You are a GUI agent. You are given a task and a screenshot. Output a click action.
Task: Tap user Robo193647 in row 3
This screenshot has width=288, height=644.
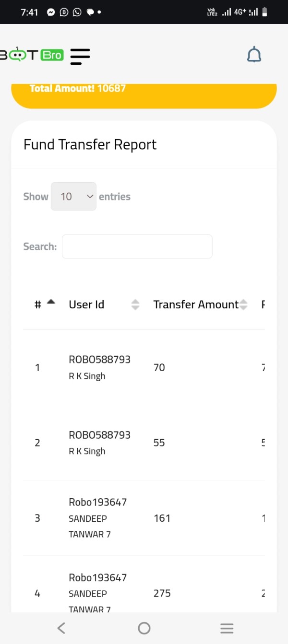click(97, 502)
